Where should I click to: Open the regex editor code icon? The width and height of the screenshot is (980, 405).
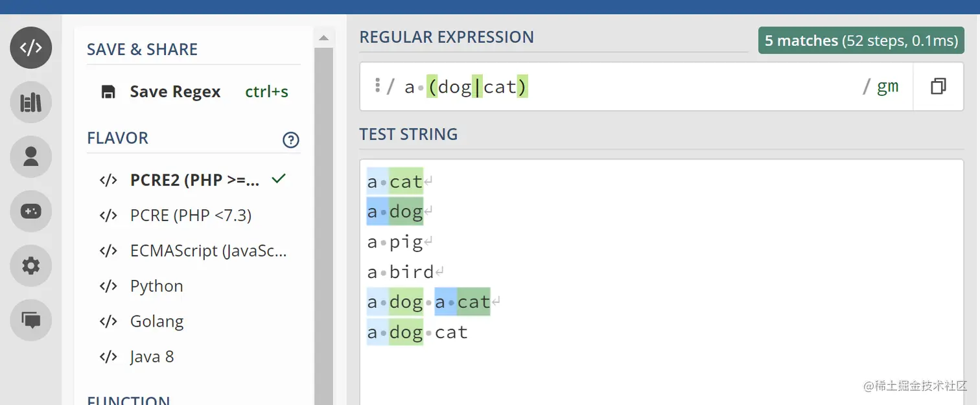click(x=30, y=48)
